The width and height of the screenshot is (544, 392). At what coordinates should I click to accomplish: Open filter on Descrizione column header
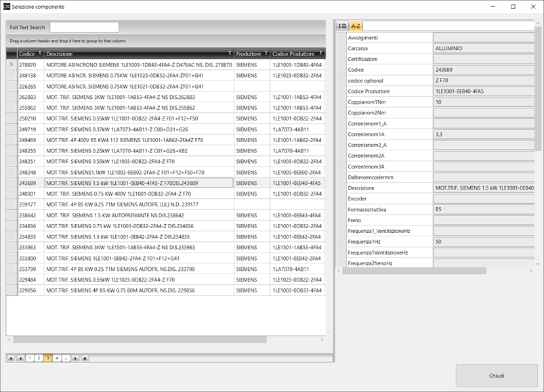230,53
